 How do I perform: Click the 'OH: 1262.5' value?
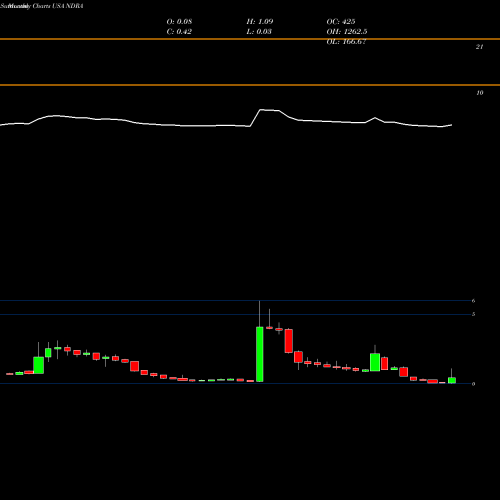click(x=347, y=32)
